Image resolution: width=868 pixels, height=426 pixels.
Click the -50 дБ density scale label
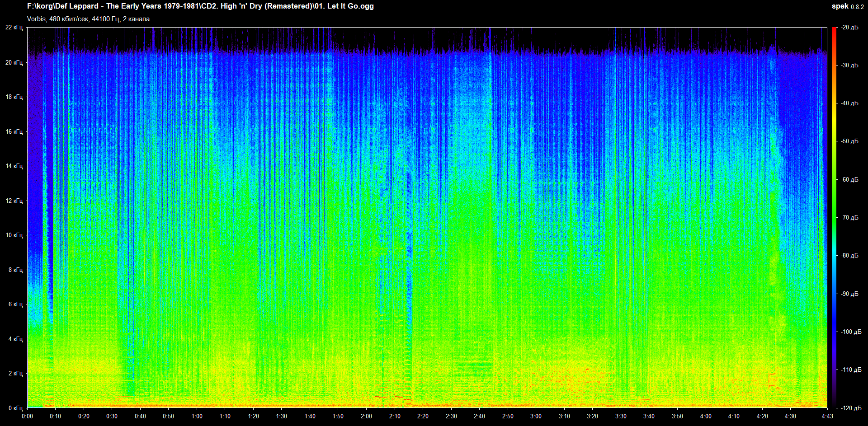pyautogui.click(x=849, y=141)
